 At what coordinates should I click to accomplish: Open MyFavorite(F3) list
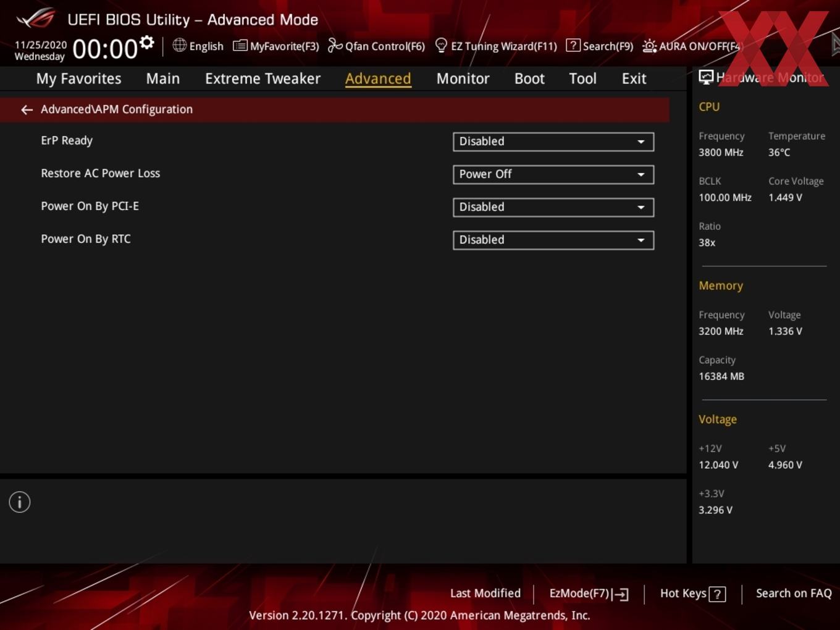click(276, 46)
